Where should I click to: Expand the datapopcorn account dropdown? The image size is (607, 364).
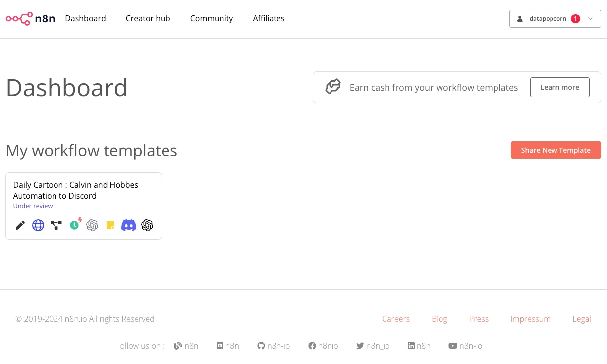click(x=555, y=19)
